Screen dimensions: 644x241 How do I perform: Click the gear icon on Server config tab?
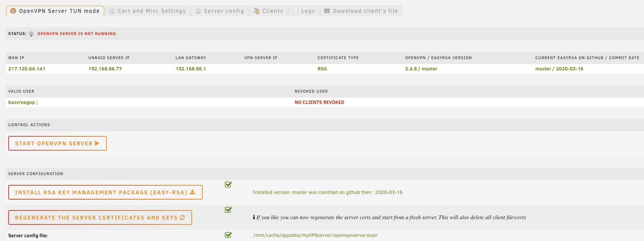[x=198, y=11]
